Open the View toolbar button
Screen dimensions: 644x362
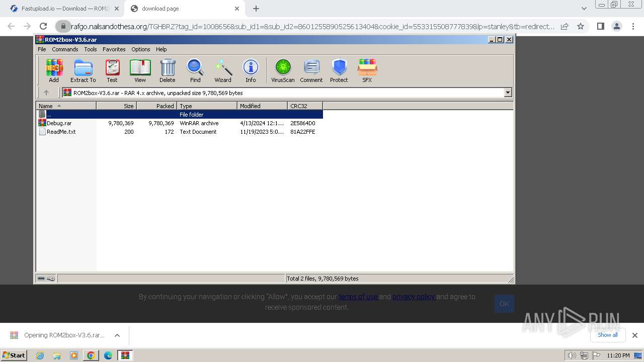(140, 70)
